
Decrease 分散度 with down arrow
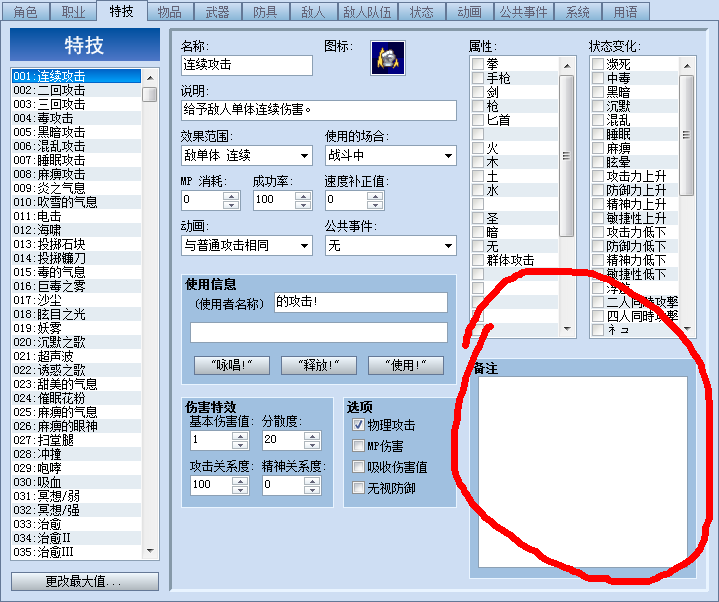point(312,445)
